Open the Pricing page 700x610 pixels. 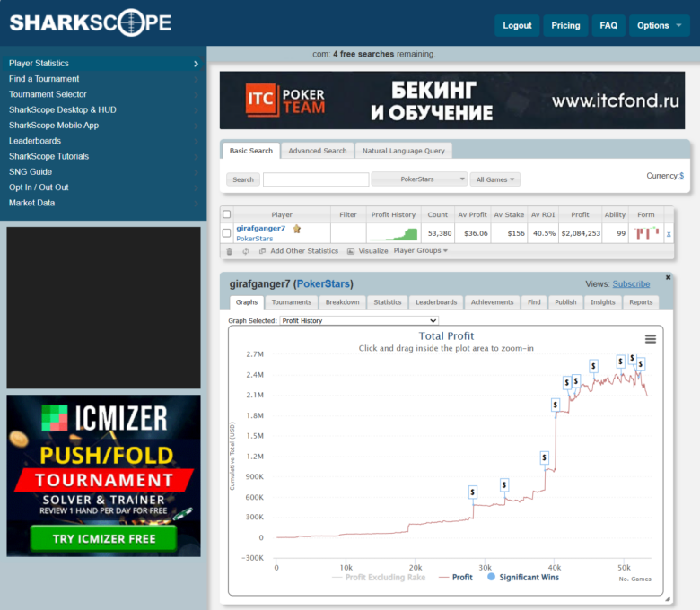point(565,25)
